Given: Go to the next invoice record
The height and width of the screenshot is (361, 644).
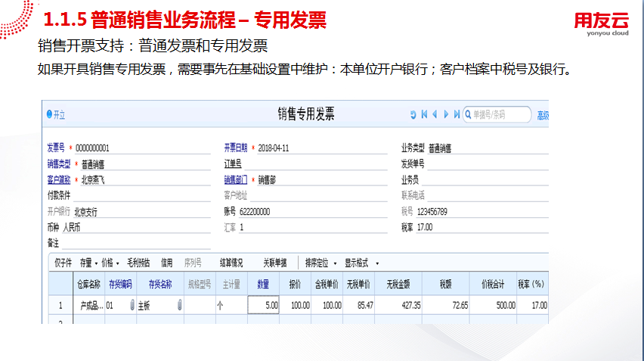Looking at the screenshot, I should 446,115.
